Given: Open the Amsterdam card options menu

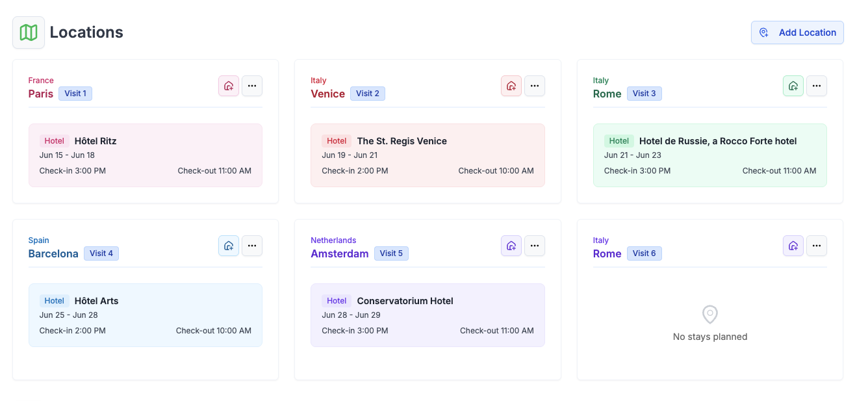Looking at the screenshot, I should [x=534, y=245].
